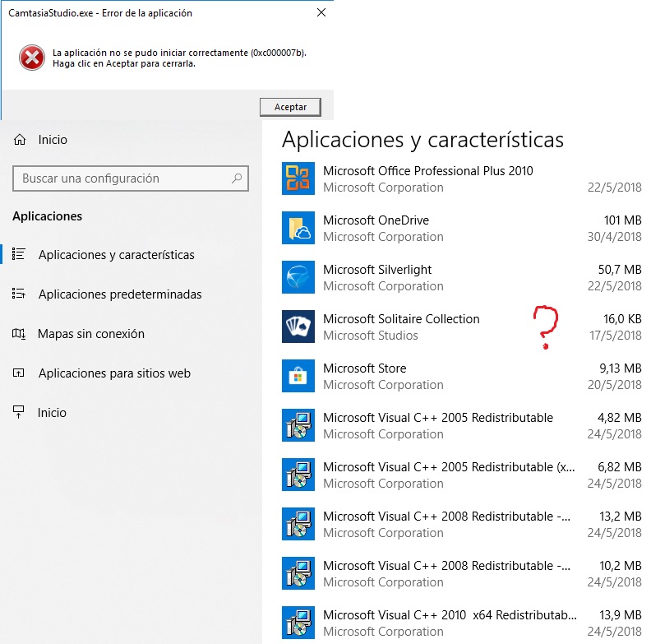Select the Visual C++ 2005 Redistributable (x... icon
Viewport: 651px width, 644px height.
click(x=298, y=475)
